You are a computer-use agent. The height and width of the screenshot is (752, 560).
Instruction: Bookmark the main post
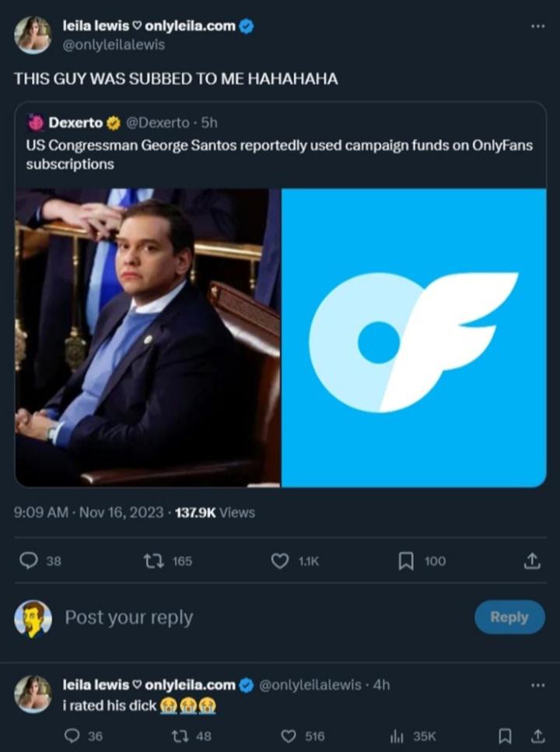pos(406,560)
